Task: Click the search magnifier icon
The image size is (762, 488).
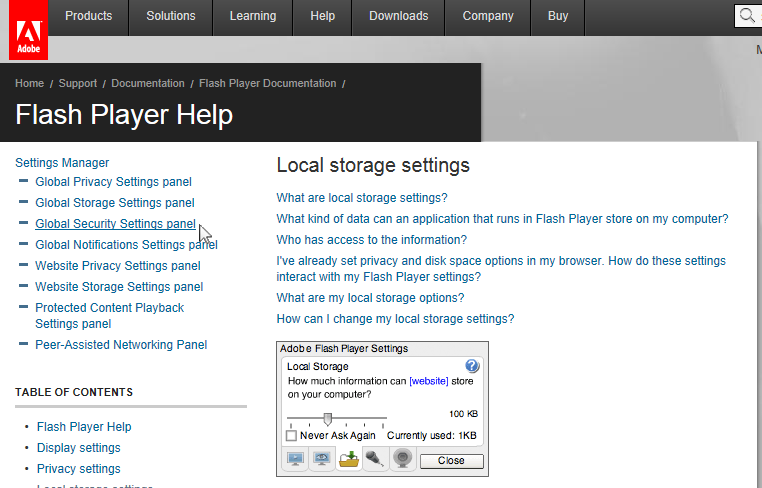Action: [749, 16]
